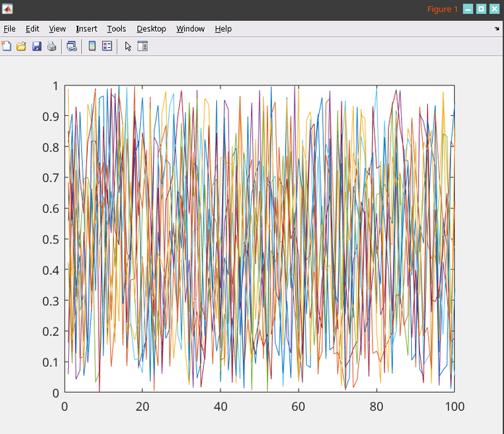This screenshot has width=504, height=434.
Task: Click the MATLAB logo in the title bar
Action: pyautogui.click(x=8, y=9)
